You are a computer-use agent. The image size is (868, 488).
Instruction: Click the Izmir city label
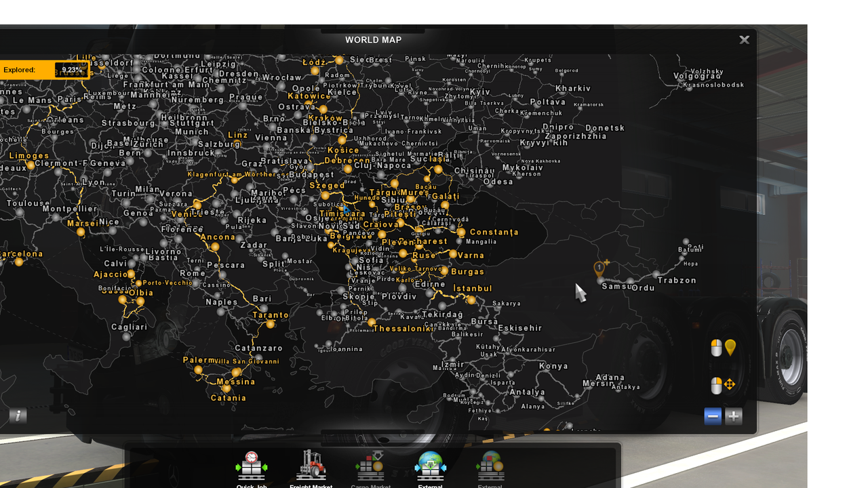[x=453, y=365]
